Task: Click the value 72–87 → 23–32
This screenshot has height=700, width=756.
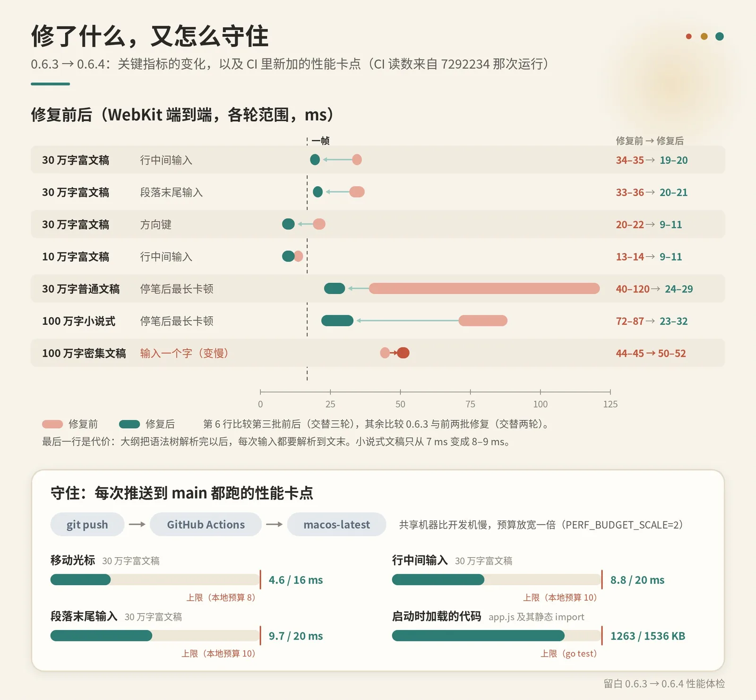Action: [x=652, y=321]
